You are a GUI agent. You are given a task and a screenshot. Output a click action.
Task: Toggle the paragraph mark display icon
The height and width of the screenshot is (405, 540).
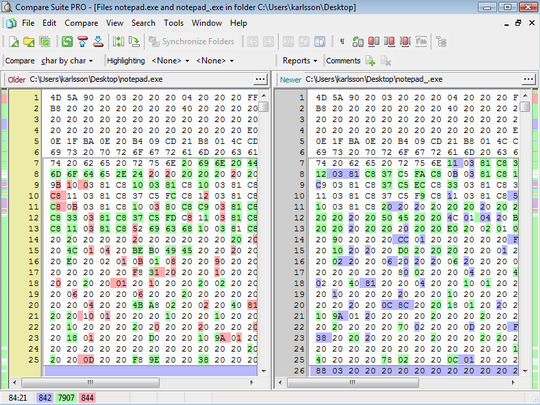click(x=342, y=42)
